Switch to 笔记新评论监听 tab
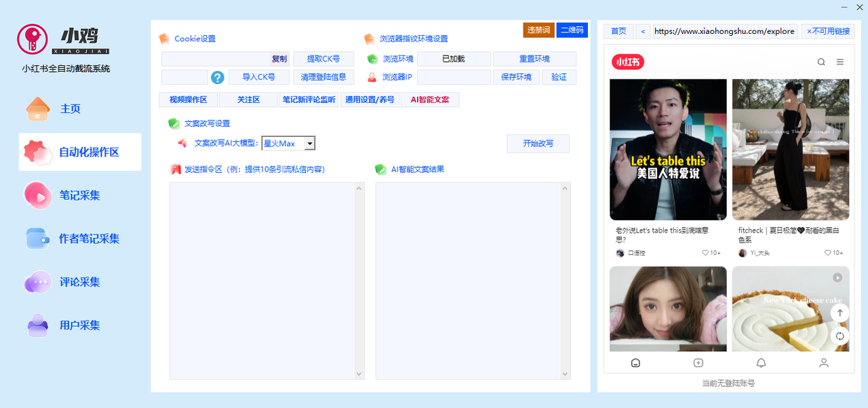 pos(309,100)
